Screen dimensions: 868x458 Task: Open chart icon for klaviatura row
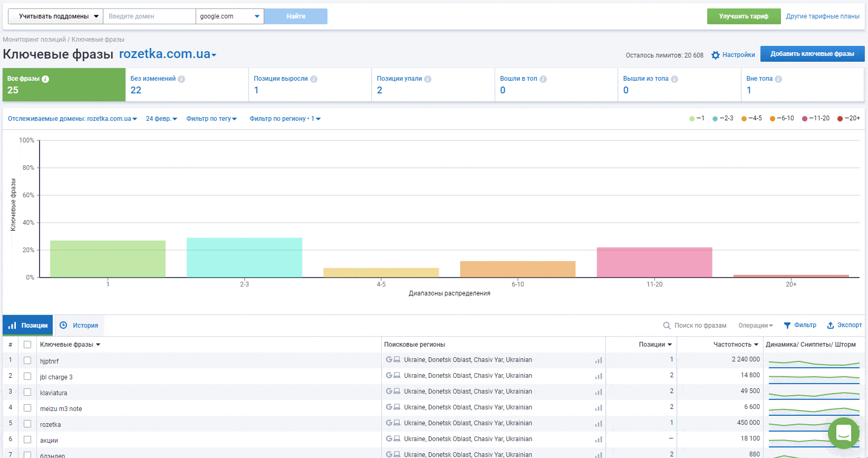599,392
